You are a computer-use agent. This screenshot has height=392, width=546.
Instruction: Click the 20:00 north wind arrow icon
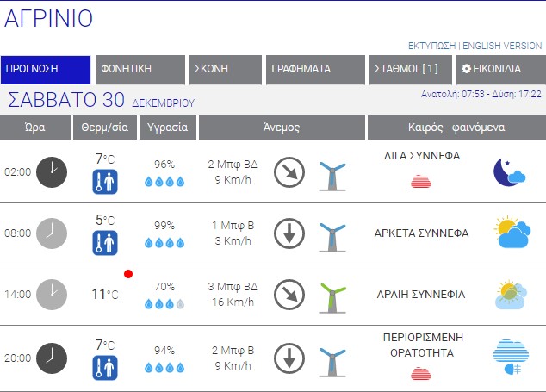click(289, 357)
